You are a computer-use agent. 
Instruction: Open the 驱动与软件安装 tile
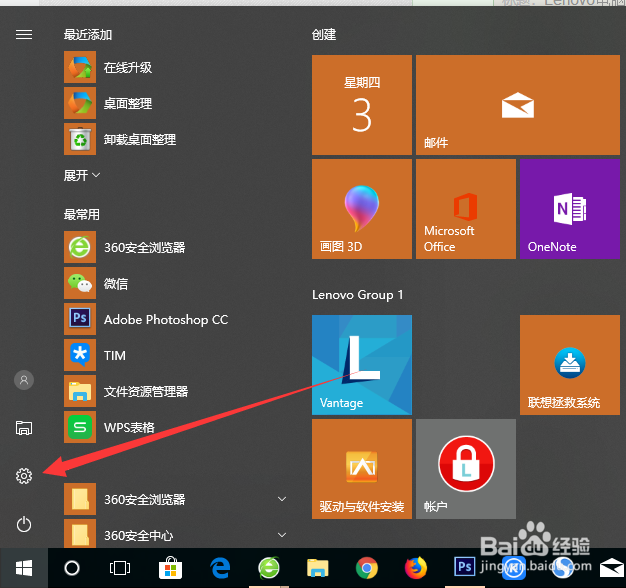tap(362, 469)
